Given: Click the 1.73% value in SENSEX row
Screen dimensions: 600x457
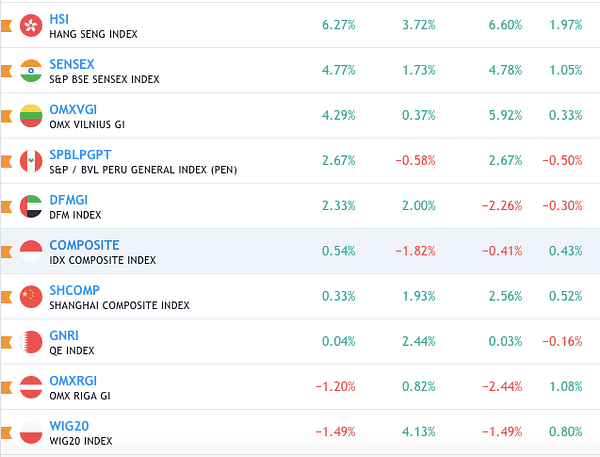Looking at the screenshot, I should coord(419,70).
